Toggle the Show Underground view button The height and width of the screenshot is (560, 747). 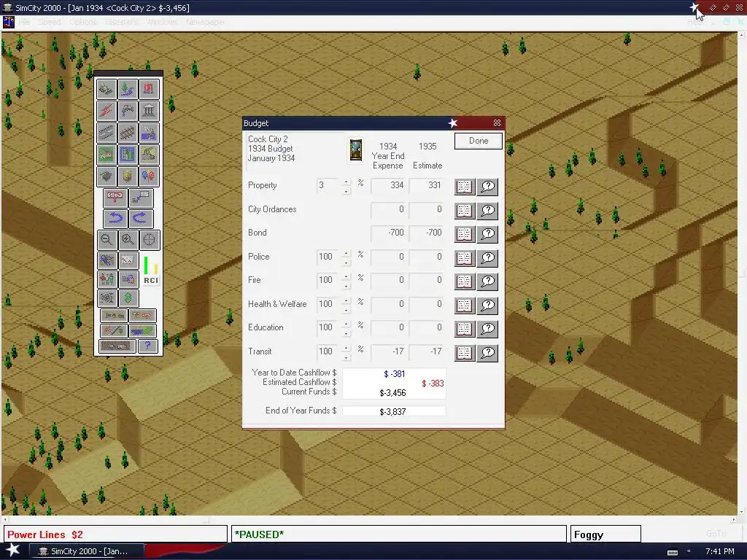tap(117, 346)
